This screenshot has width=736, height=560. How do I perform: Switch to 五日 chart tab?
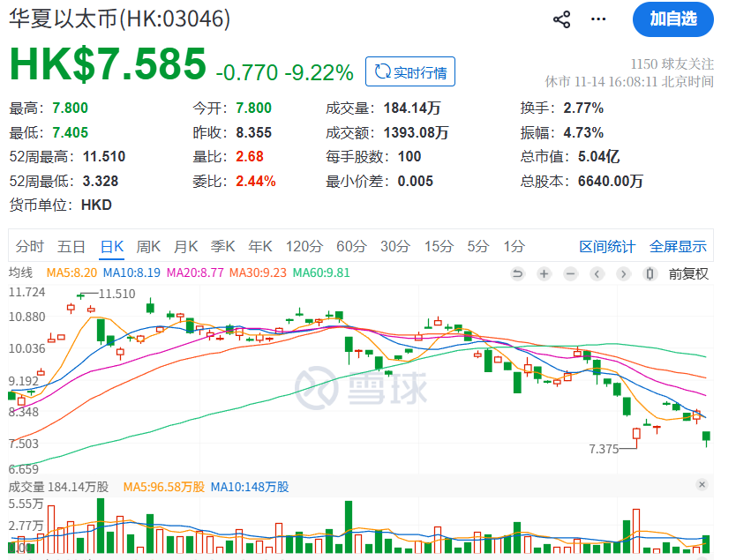point(71,246)
